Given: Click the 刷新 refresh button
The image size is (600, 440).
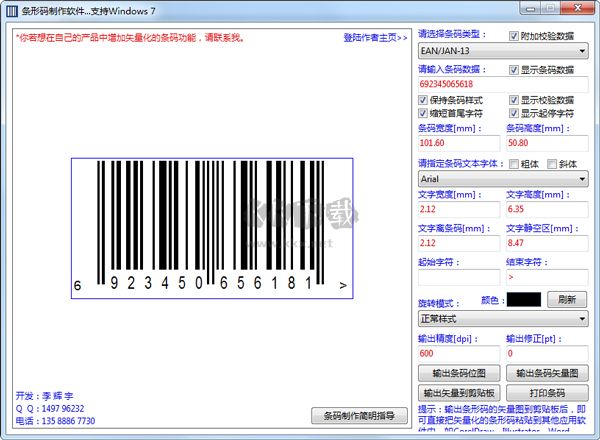Looking at the screenshot, I should 567,300.
